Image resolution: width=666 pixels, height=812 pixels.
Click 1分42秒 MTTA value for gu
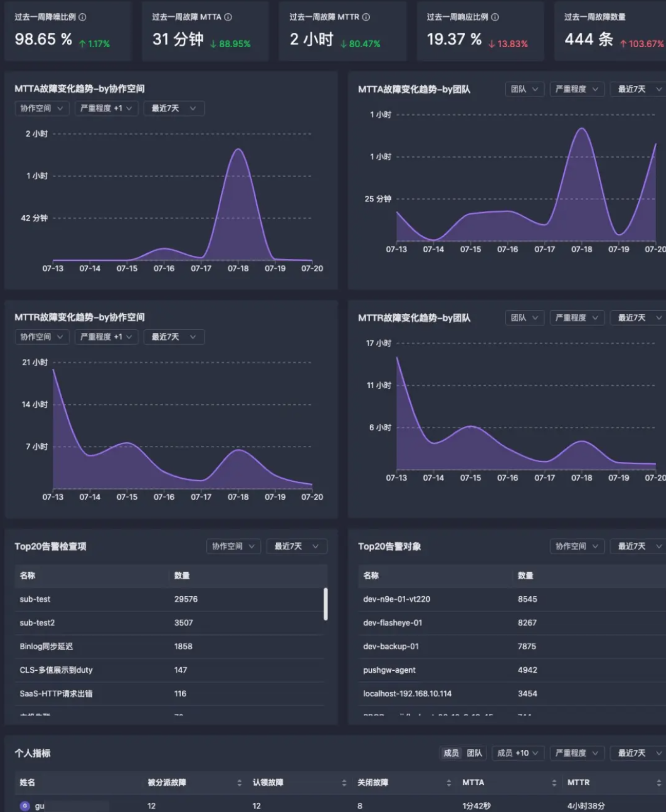[477, 806]
